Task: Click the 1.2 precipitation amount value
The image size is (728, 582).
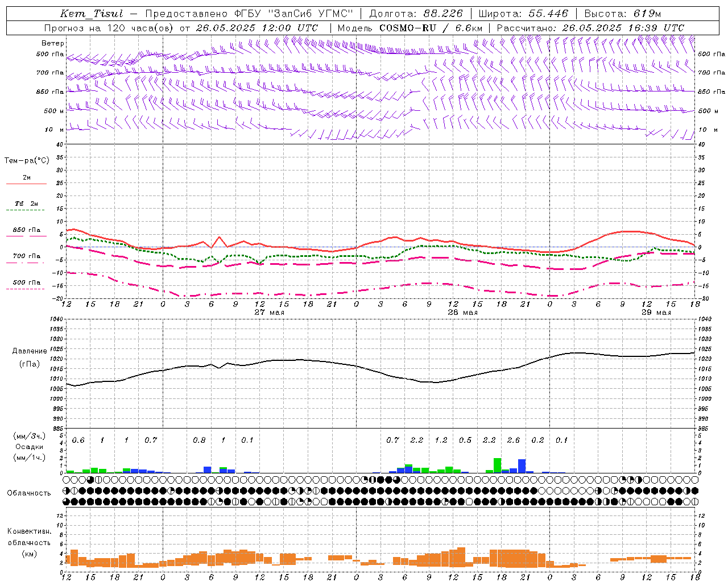Action: tap(441, 440)
